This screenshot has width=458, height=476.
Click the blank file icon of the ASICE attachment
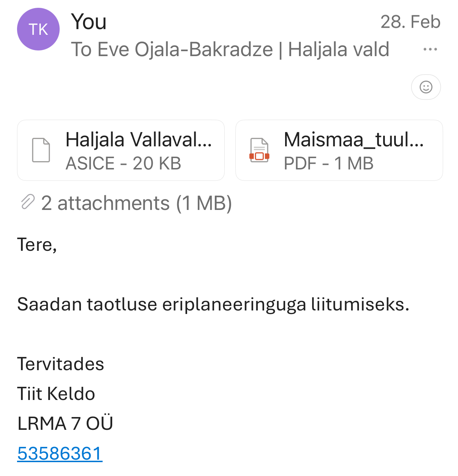point(41,150)
